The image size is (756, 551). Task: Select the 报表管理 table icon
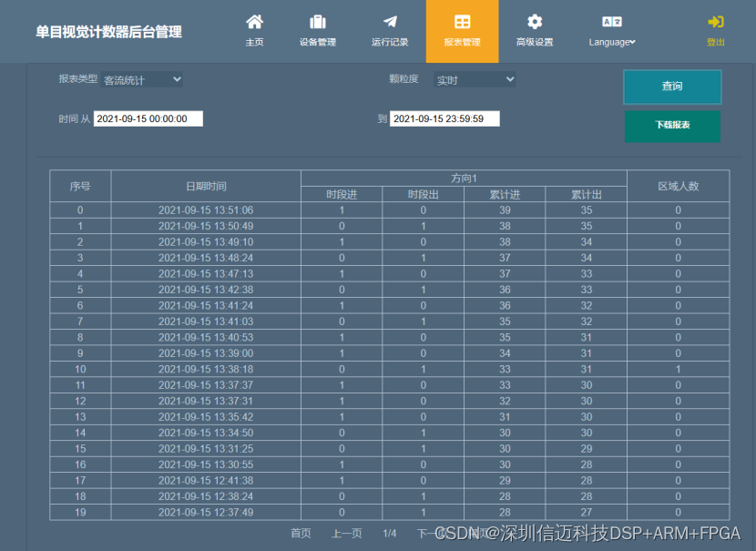[x=462, y=22]
